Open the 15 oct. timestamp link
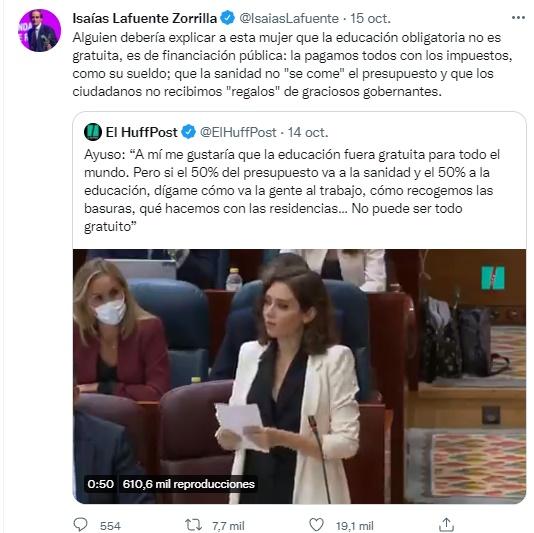This screenshot has height=533, width=534. point(370,18)
